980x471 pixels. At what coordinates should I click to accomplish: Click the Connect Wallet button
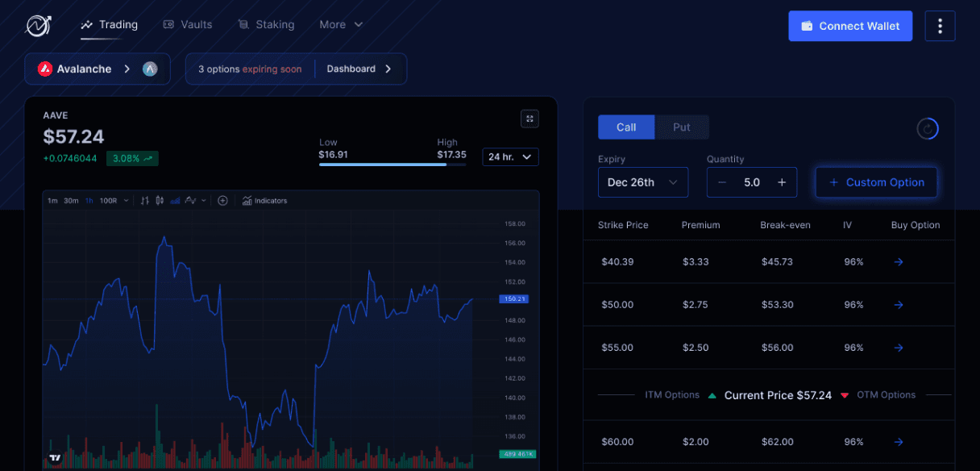(850, 26)
